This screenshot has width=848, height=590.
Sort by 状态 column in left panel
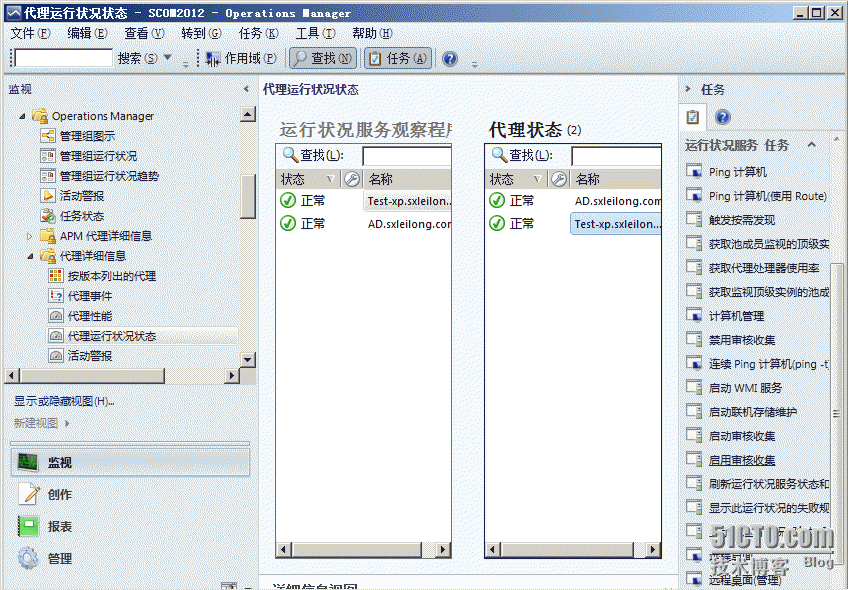coord(308,179)
